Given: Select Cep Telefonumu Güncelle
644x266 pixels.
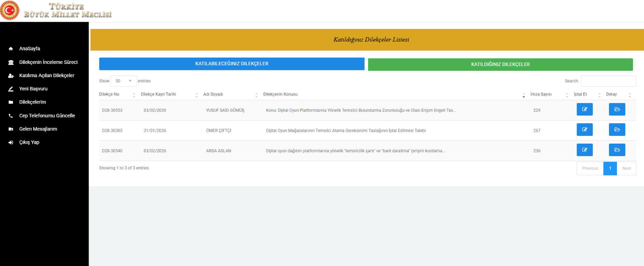Looking at the screenshot, I should coord(47,116).
